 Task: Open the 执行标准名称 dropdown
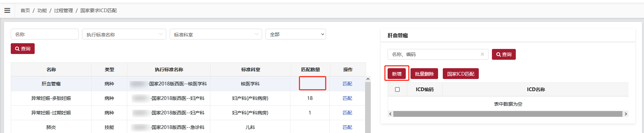[x=124, y=34]
